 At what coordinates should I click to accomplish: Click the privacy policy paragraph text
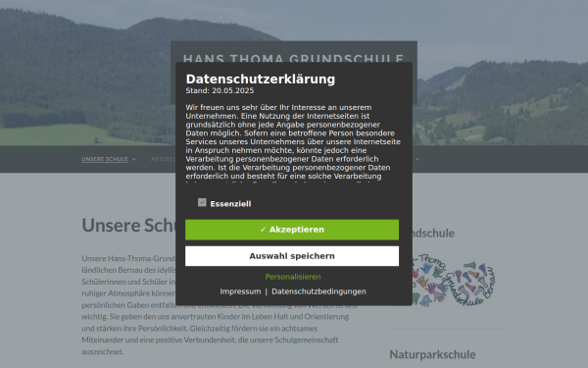(293, 144)
